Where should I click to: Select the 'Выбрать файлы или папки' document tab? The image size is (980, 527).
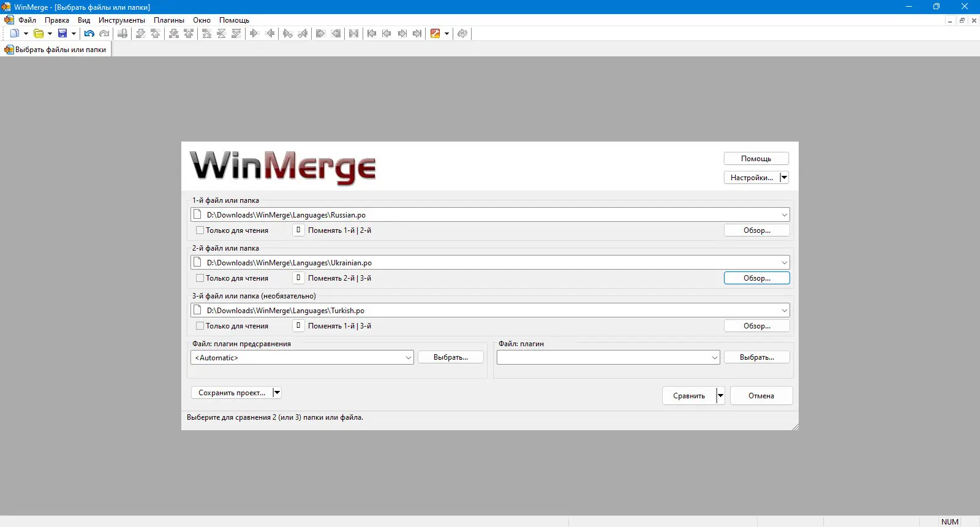[56, 50]
